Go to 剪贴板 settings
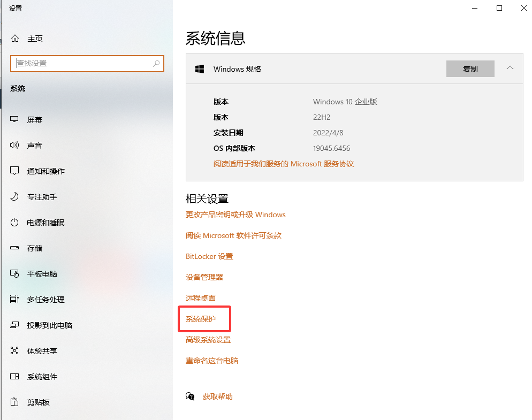This screenshot has width=532, height=420. (x=39, y=402)
